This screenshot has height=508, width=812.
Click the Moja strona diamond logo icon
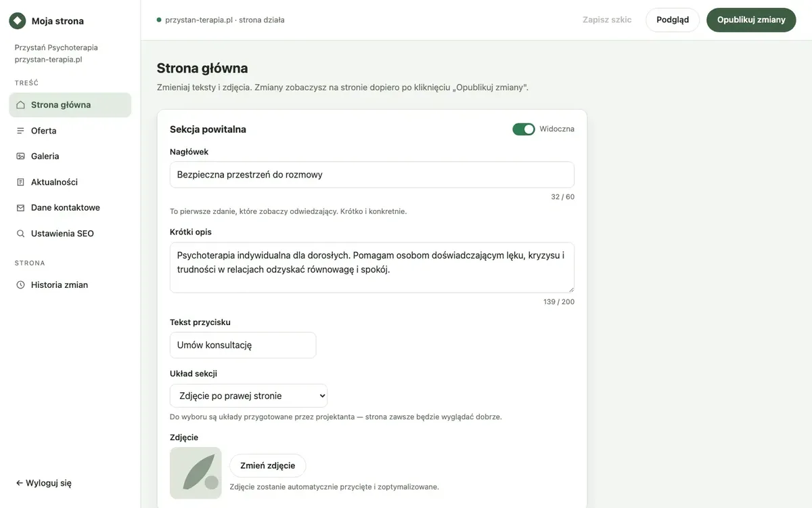click(x=17, y=21)
